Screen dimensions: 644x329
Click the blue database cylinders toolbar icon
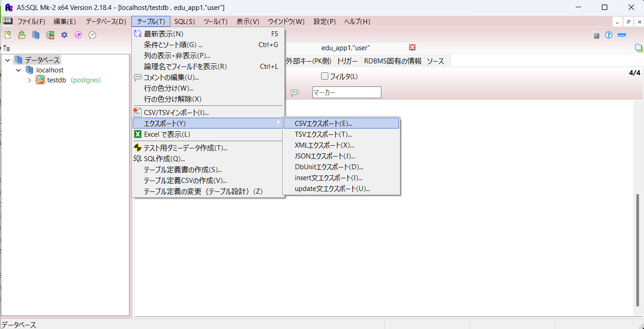[x=36, y=35]
